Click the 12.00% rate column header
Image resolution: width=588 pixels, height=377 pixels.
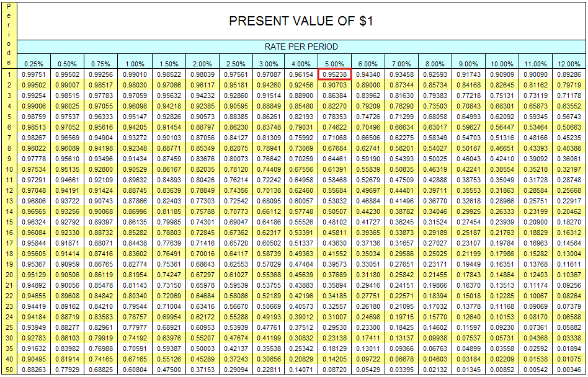tap(569, 64)
